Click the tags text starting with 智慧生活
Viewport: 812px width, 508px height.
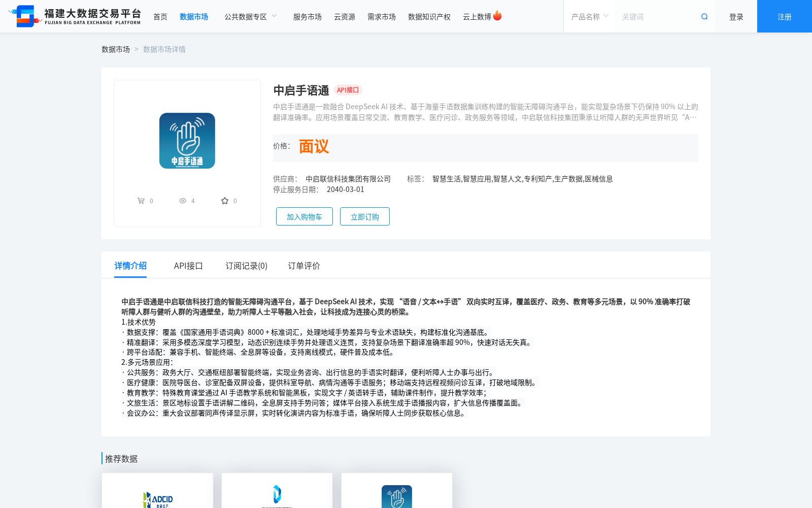[523, 179]
